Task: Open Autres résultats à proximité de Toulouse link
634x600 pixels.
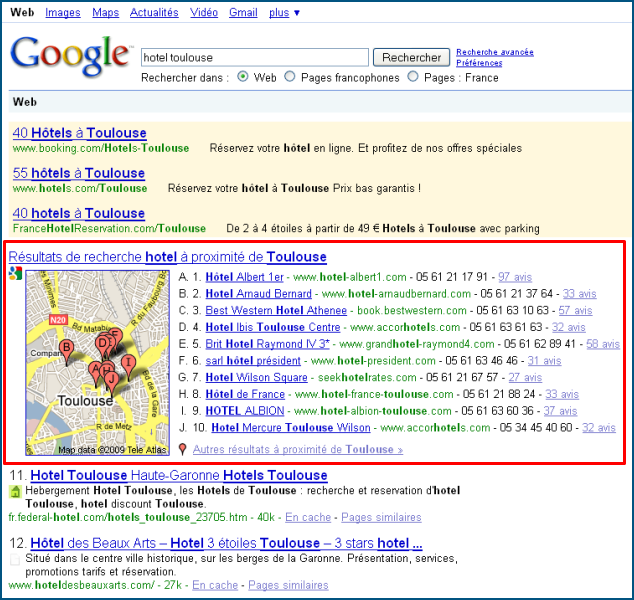Action: 298,450
